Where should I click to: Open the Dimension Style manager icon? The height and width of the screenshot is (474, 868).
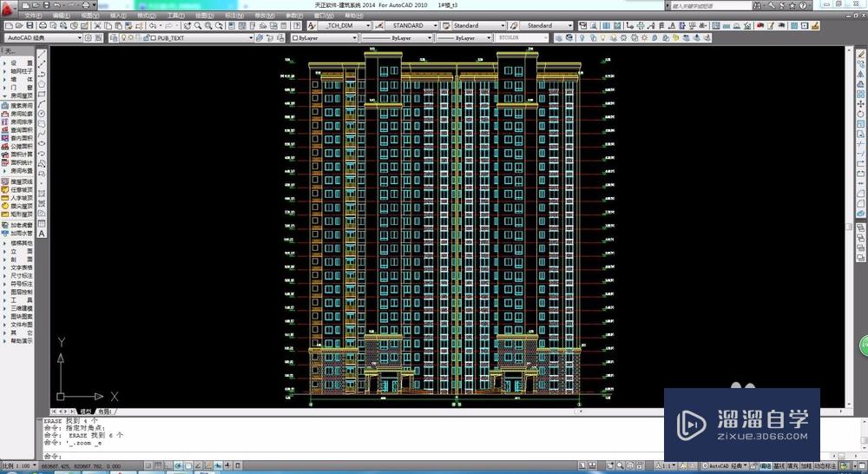pos(379,25)
